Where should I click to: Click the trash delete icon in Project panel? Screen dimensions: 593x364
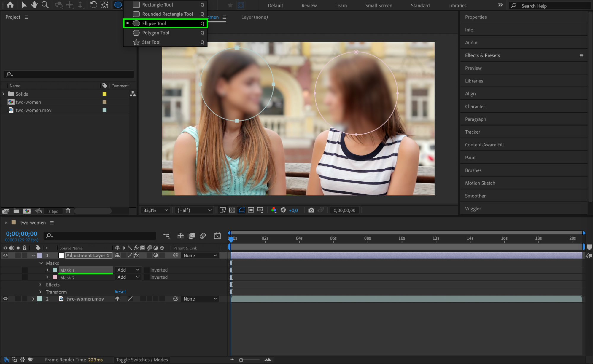tap(68, 211)
